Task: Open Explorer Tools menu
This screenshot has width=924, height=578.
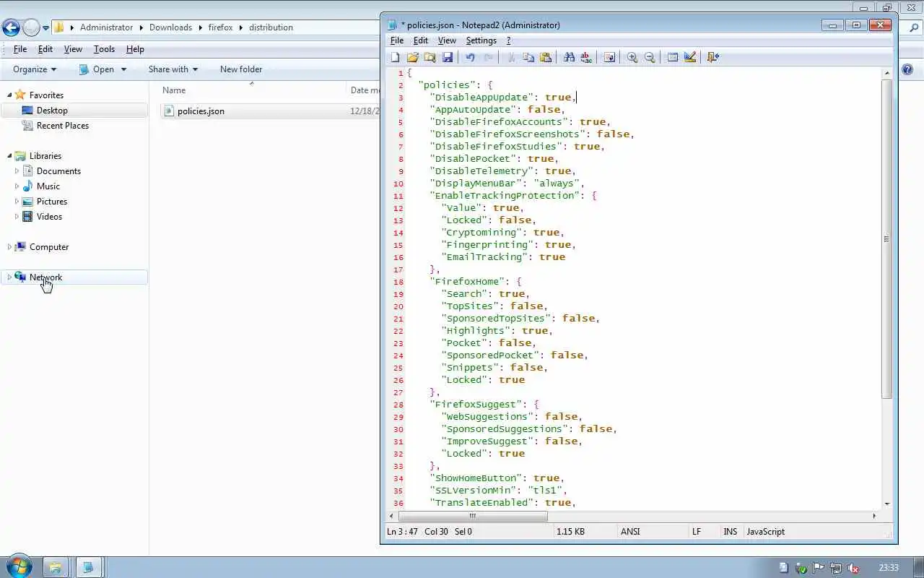Action: (104, 49)
